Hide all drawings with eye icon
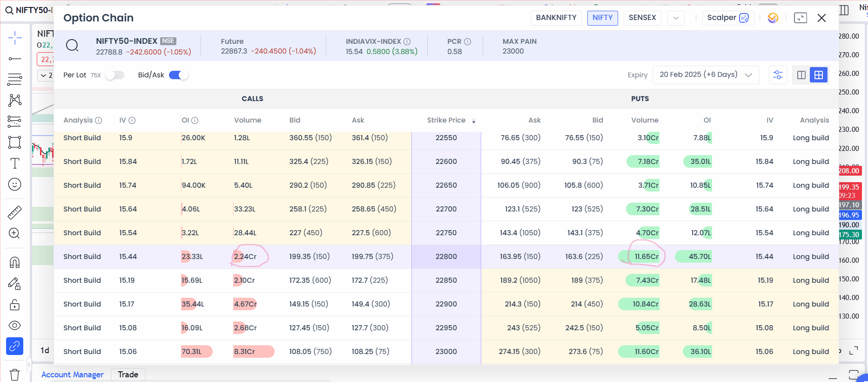The width and height of the screenshot is (868, 382). (x=15, y=325)
